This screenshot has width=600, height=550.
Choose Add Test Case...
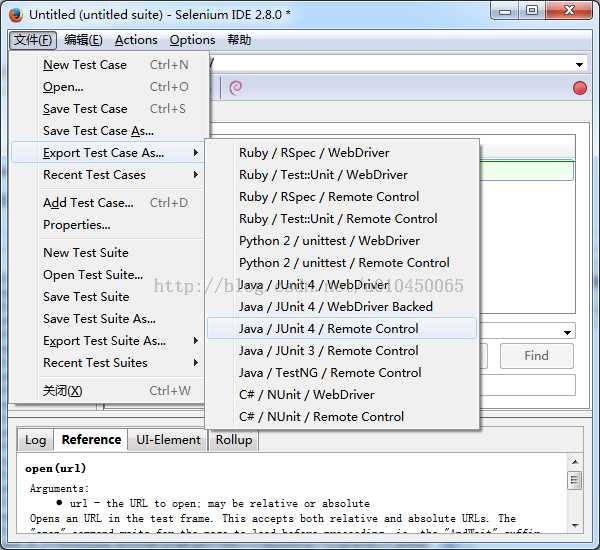(107, 202)
